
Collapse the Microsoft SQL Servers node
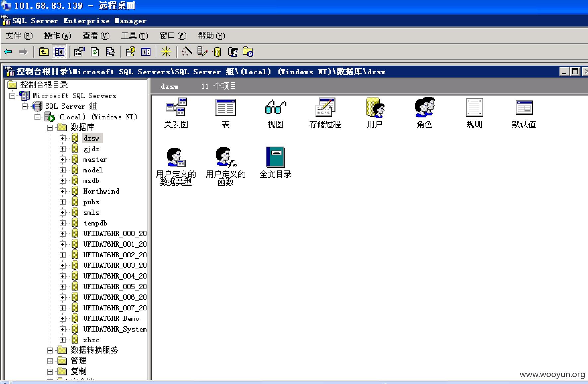click(x=12, y=96)
